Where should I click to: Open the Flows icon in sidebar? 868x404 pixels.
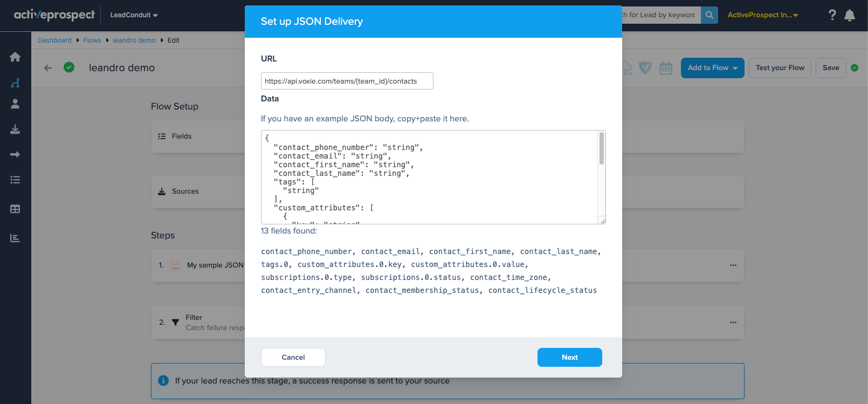pyautogui.click(x=15, y=83)
